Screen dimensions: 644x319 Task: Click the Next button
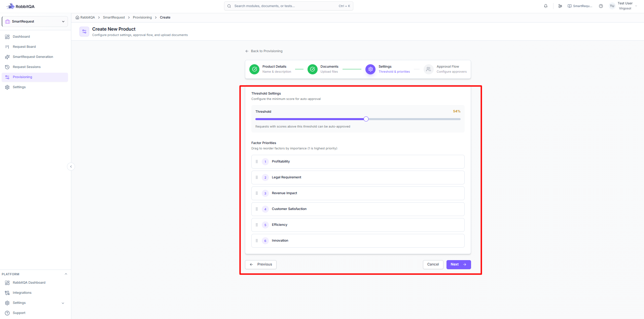pyautogui.click(x=459, y=264)
